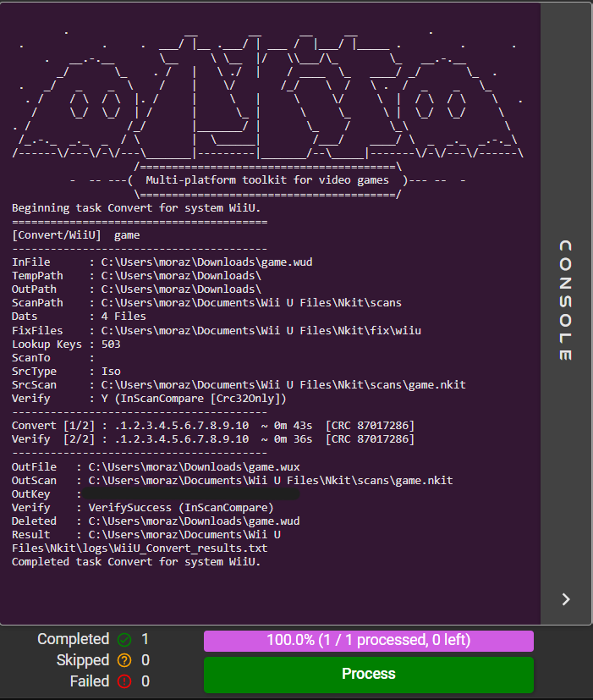Click the InFile path game.wud line
The width and height of the screenshot is (593, 700).
tap(162, 262)
